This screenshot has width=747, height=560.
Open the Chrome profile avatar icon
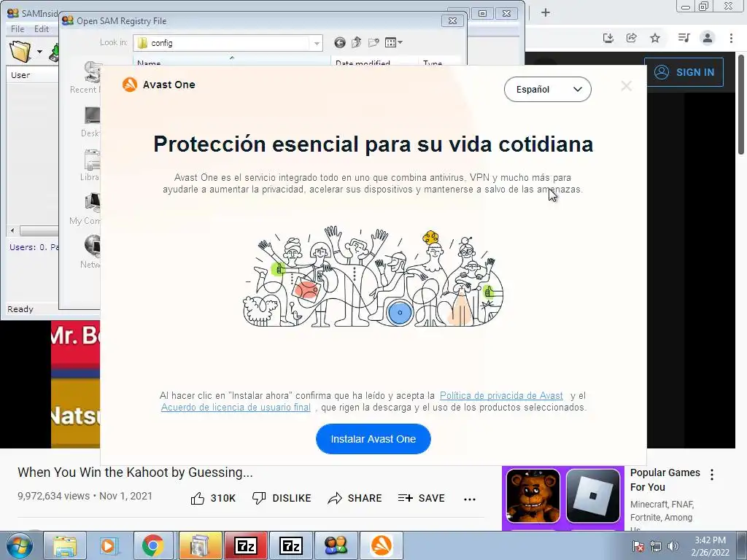[708, 38]
